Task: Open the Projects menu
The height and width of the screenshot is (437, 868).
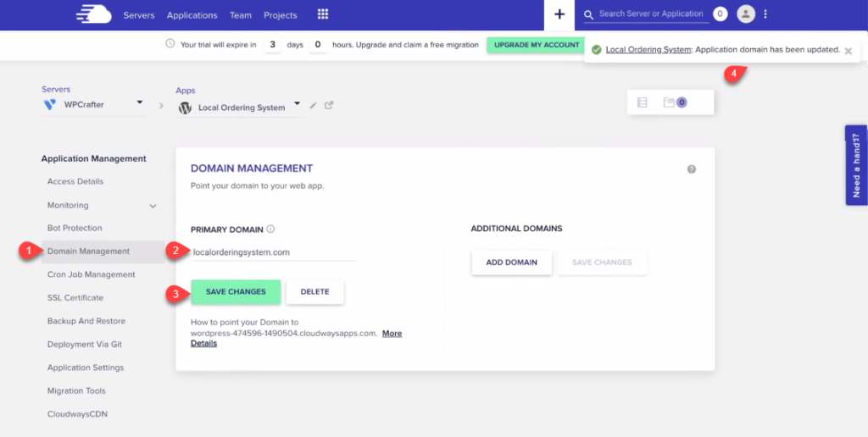Action: click(280, 15)
